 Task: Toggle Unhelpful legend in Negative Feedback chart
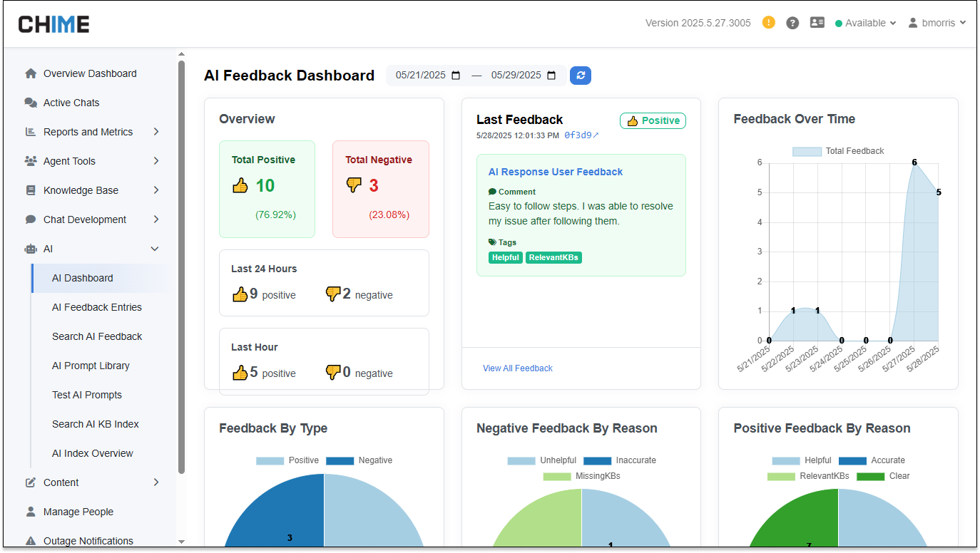pos(542,460)
